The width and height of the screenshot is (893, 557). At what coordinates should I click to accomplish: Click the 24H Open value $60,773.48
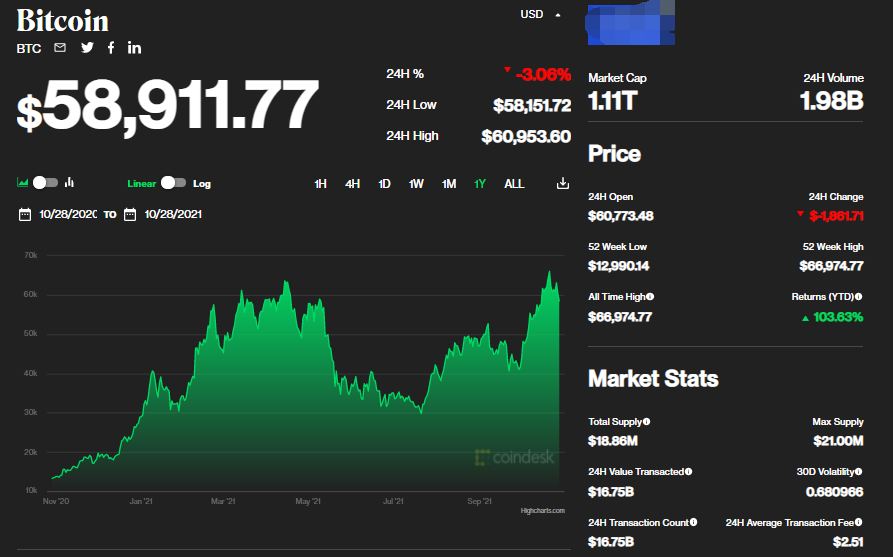[621, 216]
